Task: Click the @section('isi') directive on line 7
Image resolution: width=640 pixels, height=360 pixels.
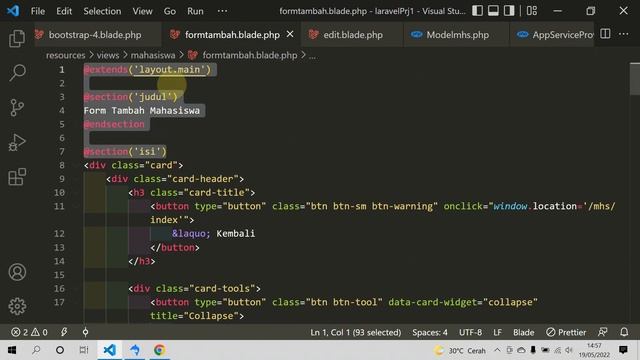Action: coord(125,151)
